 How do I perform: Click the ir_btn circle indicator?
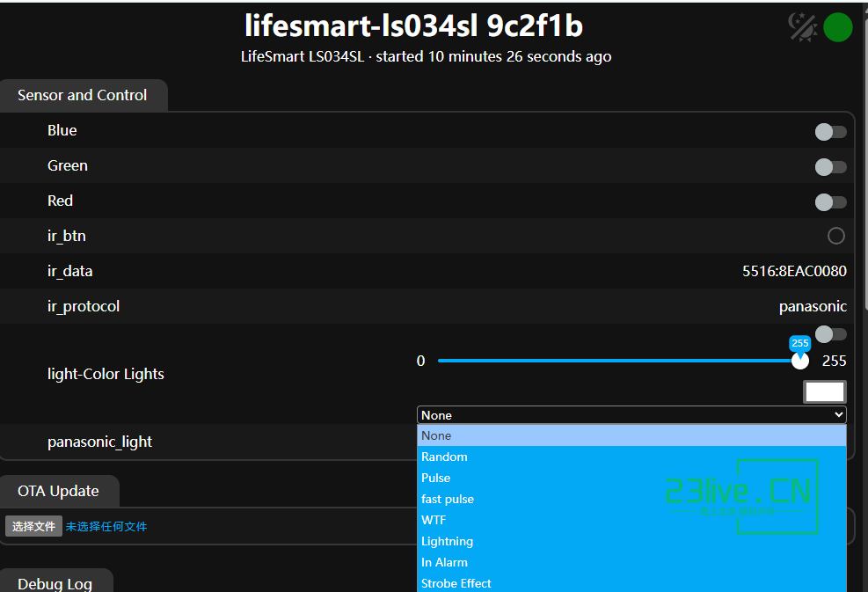point(835,236)
